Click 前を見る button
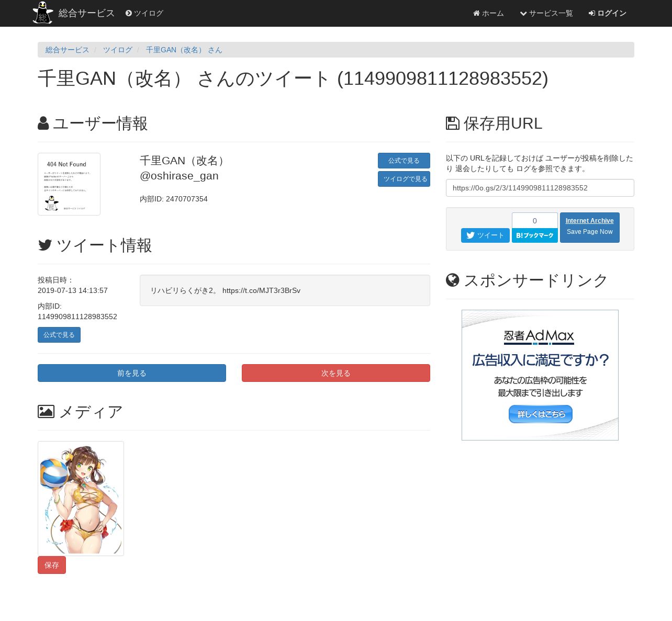Image resolution: width=672 pixels, height=621 pixels. point(132,373)
